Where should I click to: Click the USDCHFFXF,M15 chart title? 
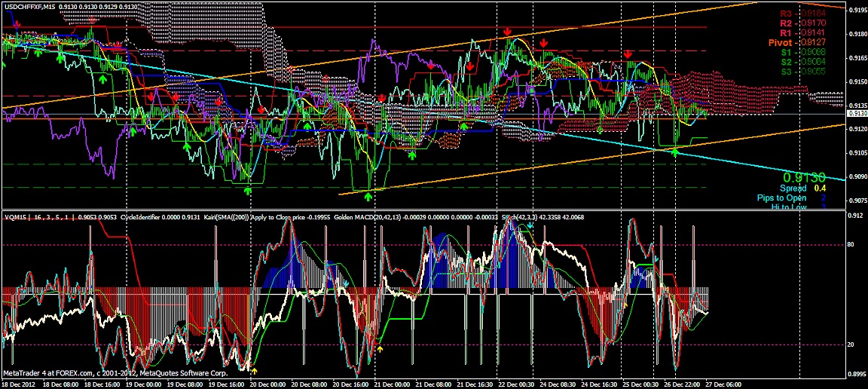point(27,5)
